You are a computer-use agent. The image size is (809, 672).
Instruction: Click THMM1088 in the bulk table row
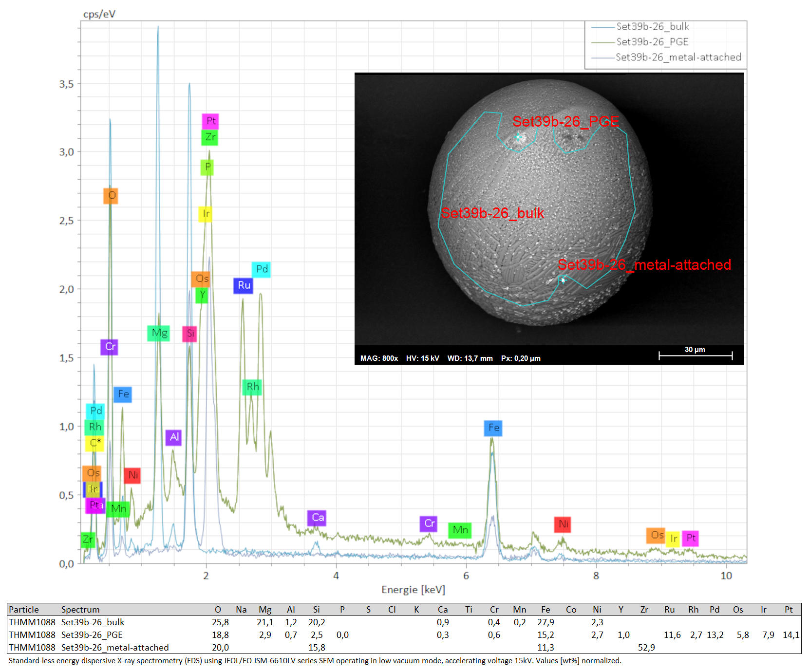[32, 622]
